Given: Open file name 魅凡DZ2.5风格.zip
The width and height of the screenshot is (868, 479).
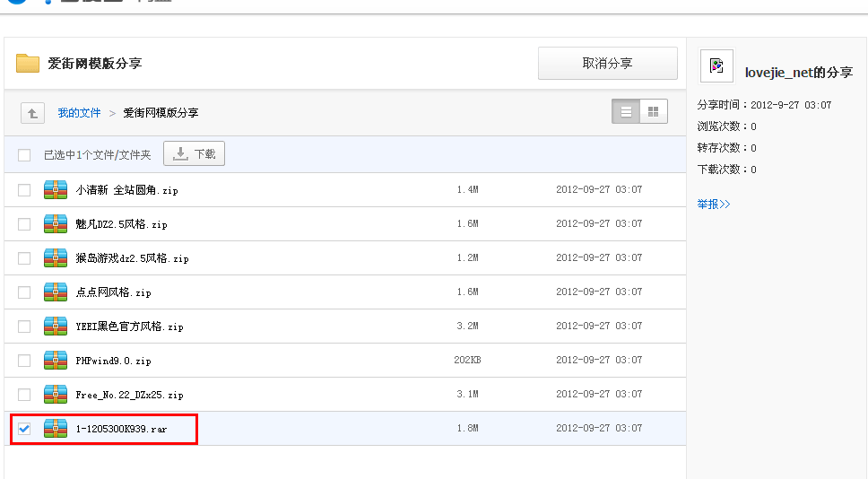Looking at the screenshot, I should 121,224.
